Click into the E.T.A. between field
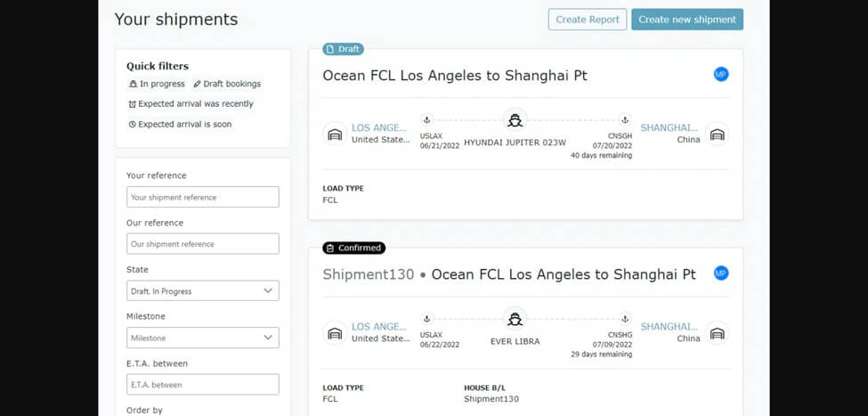The width and height of the screenshot is (868, 416). pos(203,385)
